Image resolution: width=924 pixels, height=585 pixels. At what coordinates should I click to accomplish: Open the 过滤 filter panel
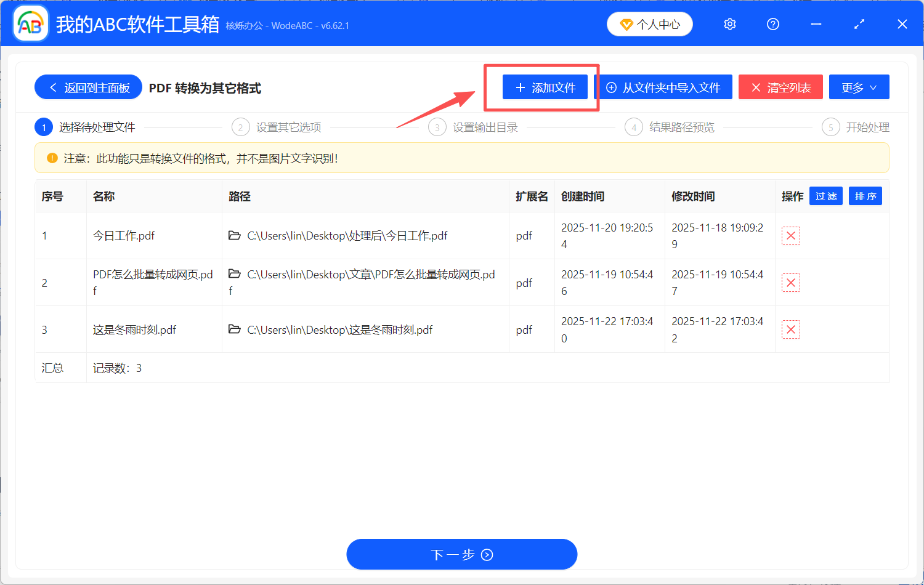tap(825, 196)
